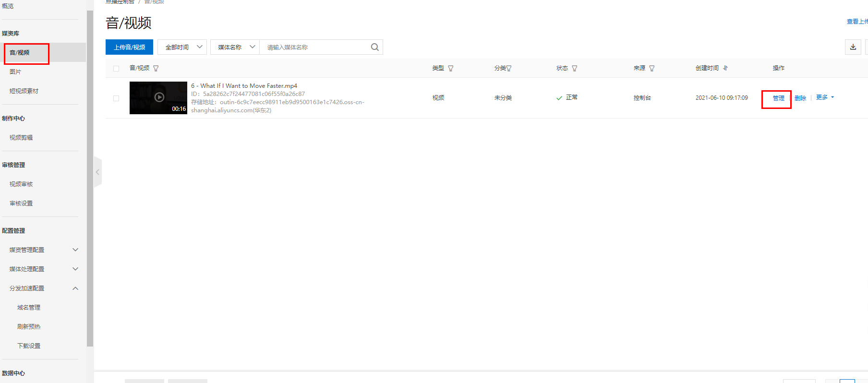Click the 正常 status cell
This screenshot has width=868, height=383.
point(571,97)
